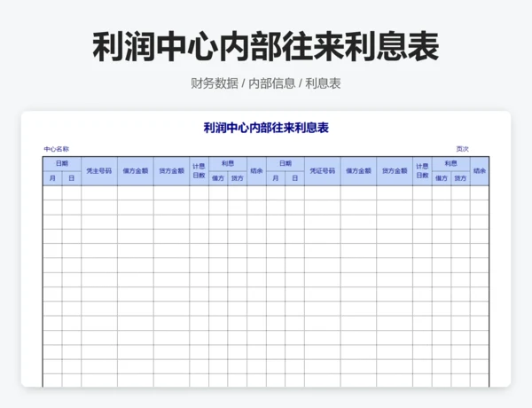Select the 日期 header in the left half
Viewport: 532px width, 408px height.
[x=62, y=163]
